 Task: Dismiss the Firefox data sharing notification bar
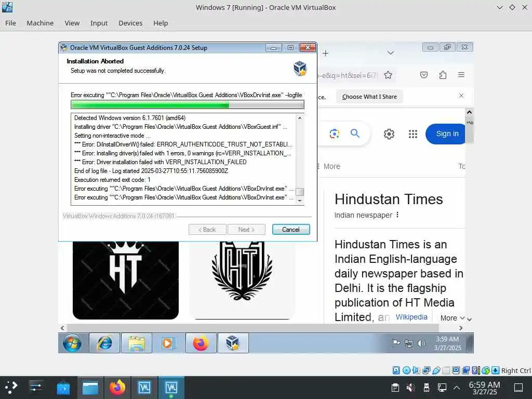(x=461, y=96)
